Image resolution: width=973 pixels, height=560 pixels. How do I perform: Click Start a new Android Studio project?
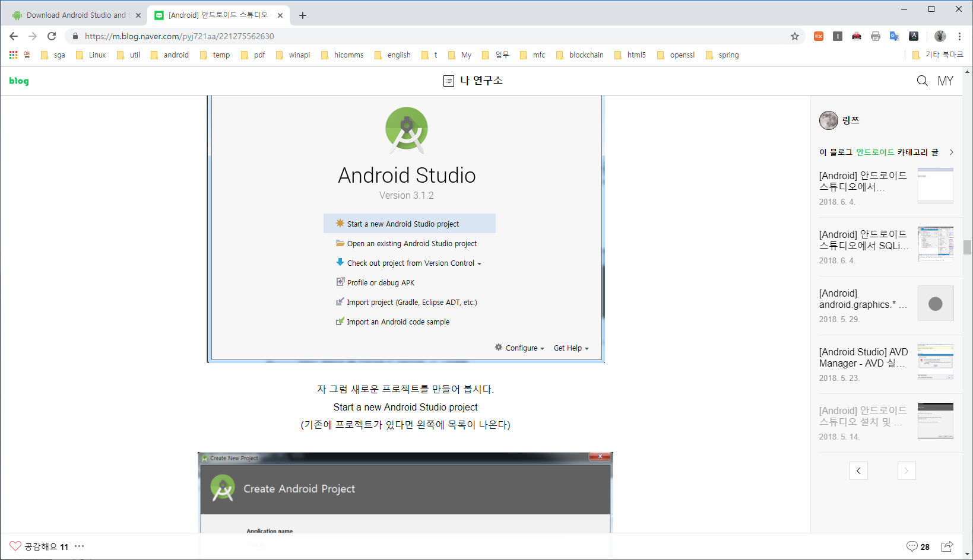410,224
